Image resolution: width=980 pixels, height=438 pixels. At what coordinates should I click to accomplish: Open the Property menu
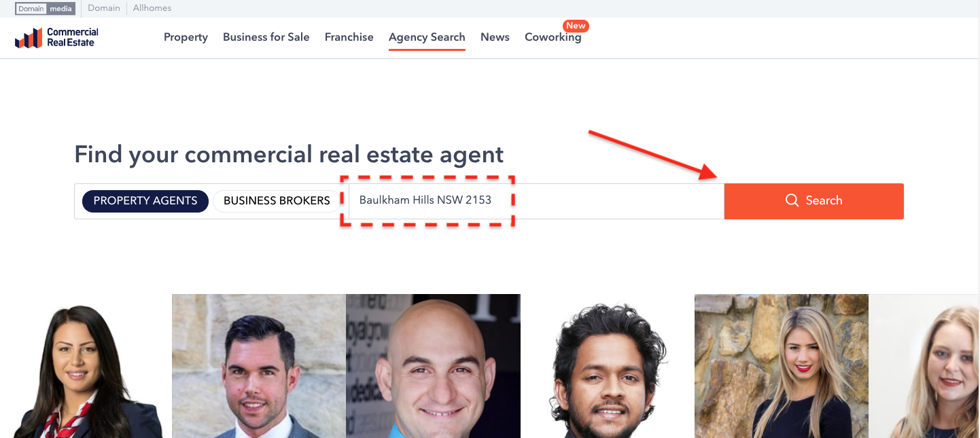point(186,37)
